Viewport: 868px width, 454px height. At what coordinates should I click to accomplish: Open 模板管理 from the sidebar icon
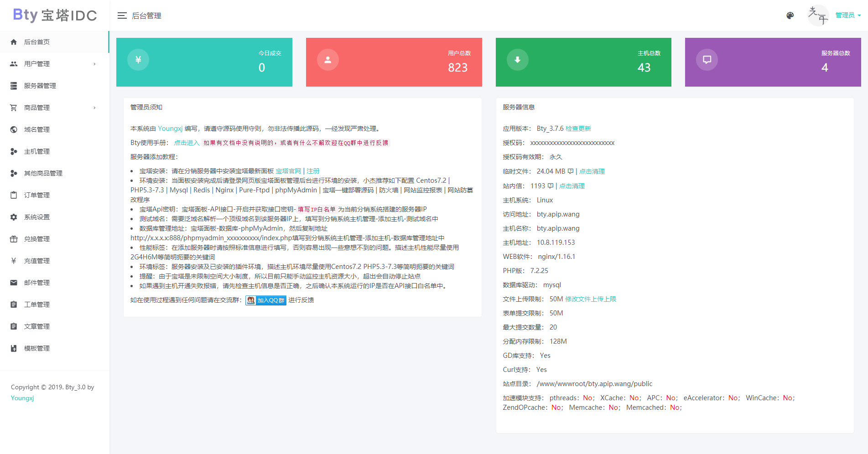[x=14, y=348]
